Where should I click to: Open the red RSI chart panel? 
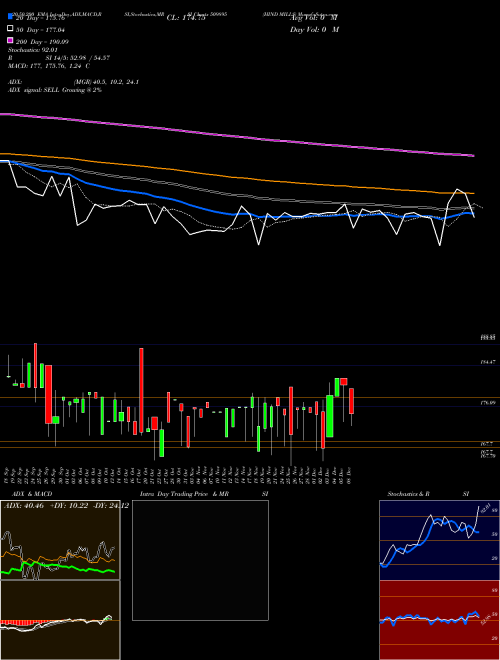tap(439, 620)
